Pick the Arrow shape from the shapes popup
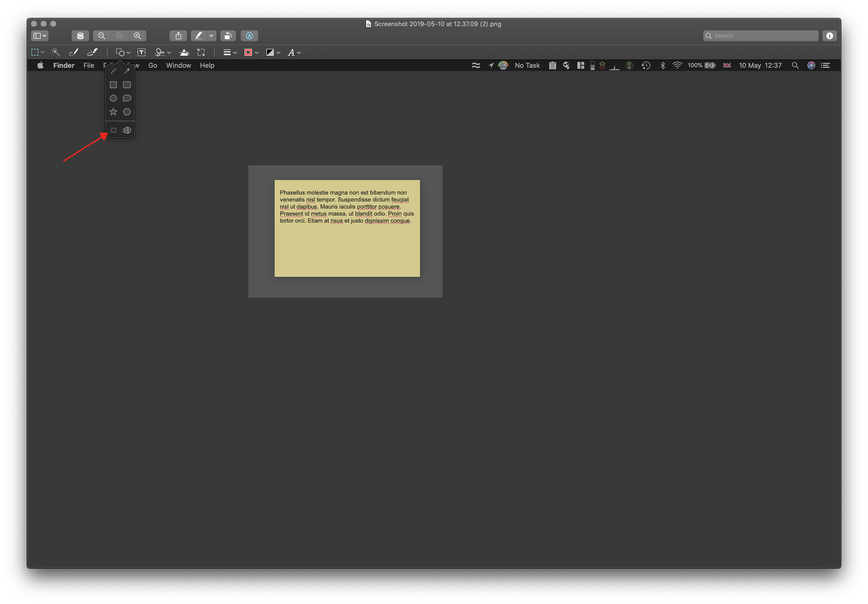 coord(127,71)
